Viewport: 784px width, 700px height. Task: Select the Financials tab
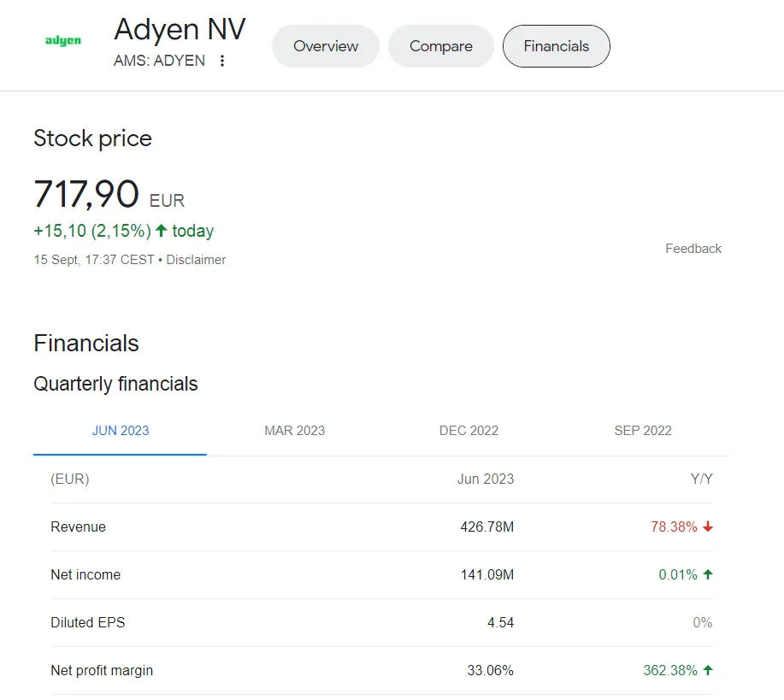(556, 46)
